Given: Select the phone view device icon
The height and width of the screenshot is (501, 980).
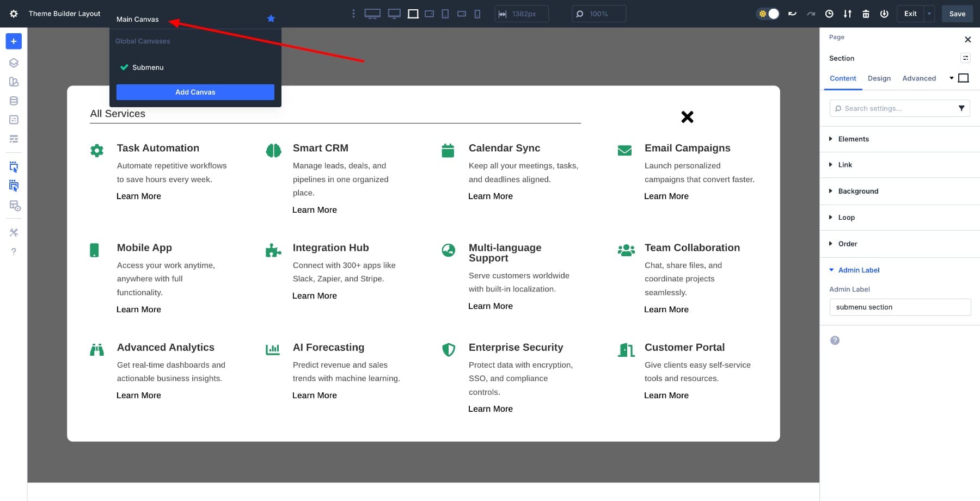Looking at the screenshot, I should click(477, 14).
